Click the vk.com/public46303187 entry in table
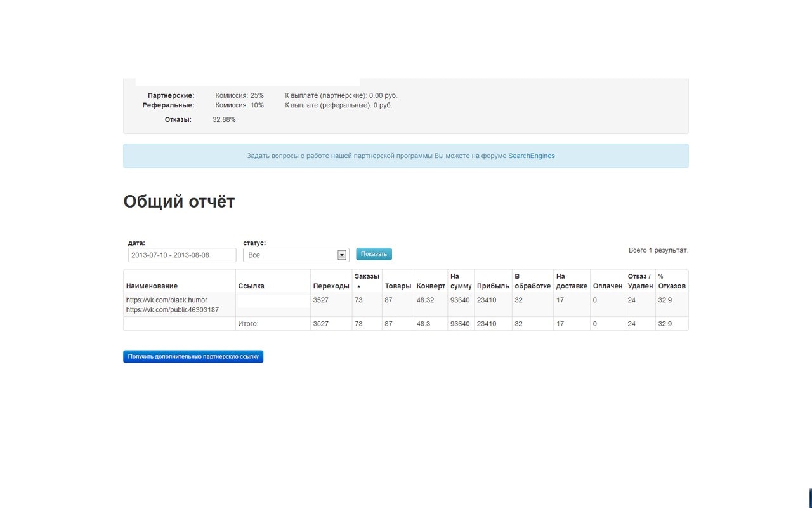The image size is (812, 508). 172,310
